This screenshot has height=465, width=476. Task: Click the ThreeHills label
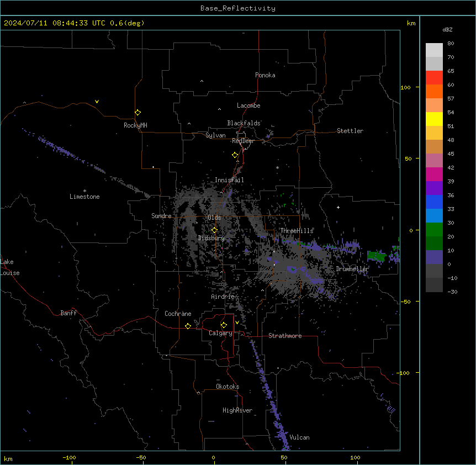click(297, 231)
